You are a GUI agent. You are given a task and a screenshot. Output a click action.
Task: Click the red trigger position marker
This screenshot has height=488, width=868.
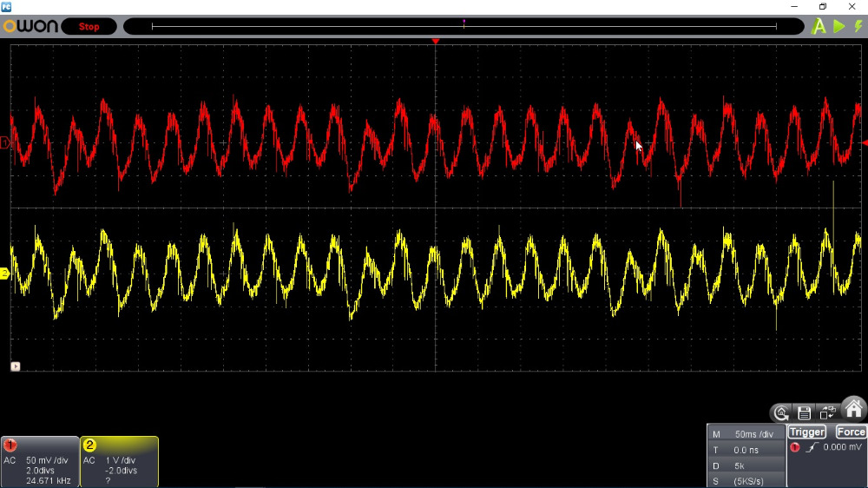pos(436,42)
